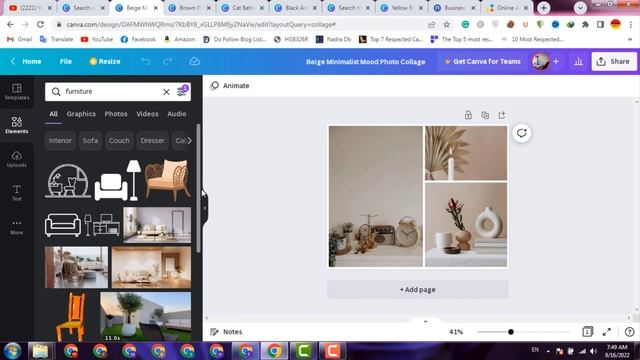Click the search magnifier icon
The height and width of the screenshot is (360, 640).
(x=56, y=91)
